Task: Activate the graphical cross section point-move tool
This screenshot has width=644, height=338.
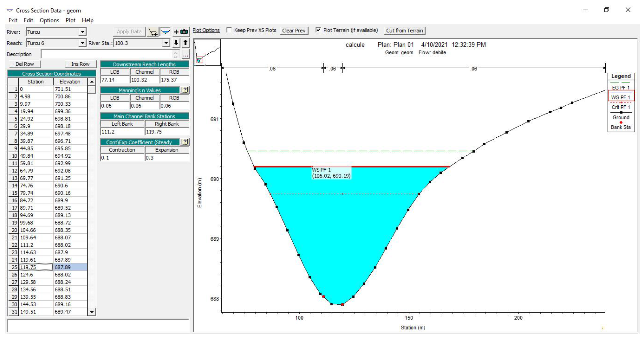Action: (153, 32)
